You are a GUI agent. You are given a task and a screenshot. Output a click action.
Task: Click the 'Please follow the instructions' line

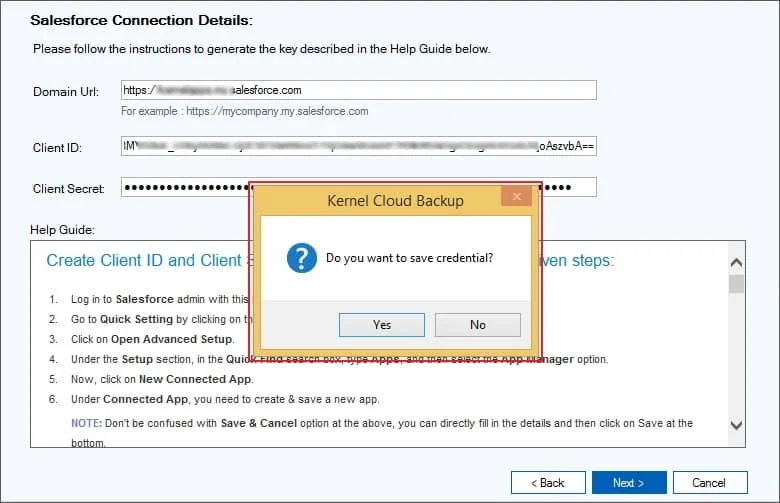pyautogui.click(x=262, y=49)
